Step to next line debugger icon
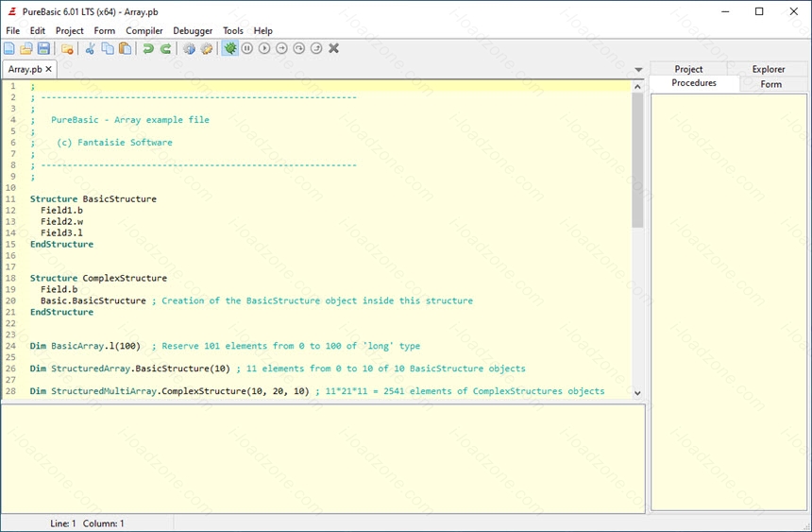812x532 pixels. click(x=281, y=49)
